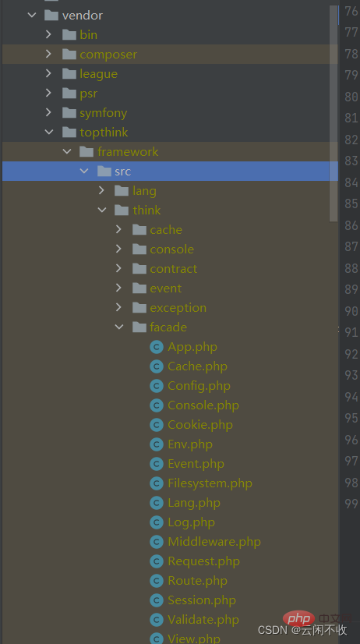Viewport: 360px width, 644px height.
Task: Click line number 88 in the gutter
Action: (351, 268)
